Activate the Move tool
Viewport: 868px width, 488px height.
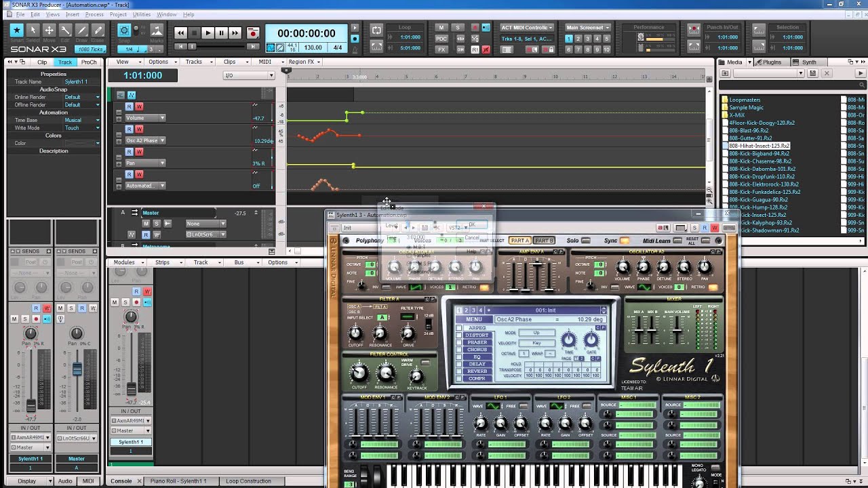click(49, 30)
